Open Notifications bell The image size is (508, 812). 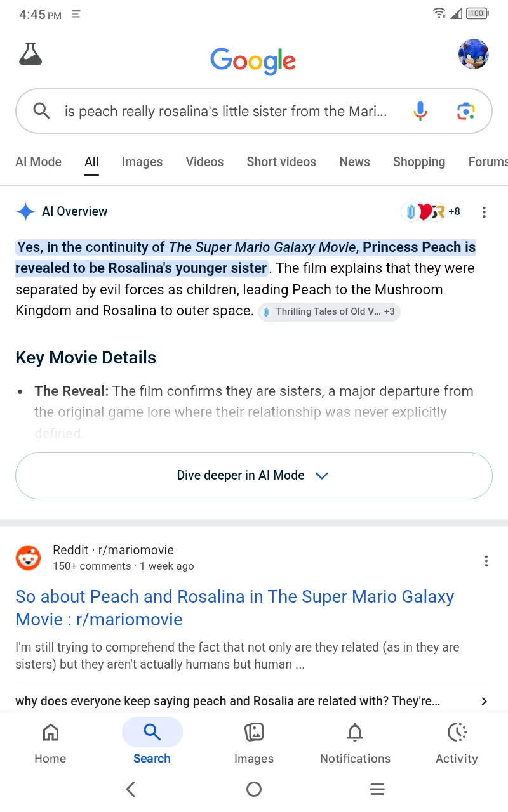click(x=355, y=743)
